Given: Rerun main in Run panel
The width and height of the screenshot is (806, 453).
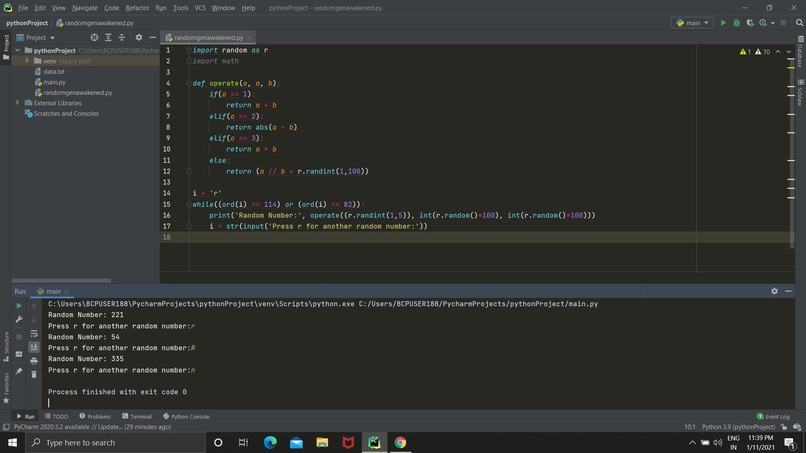Looking at the screenshot, I should coord(19,305).
